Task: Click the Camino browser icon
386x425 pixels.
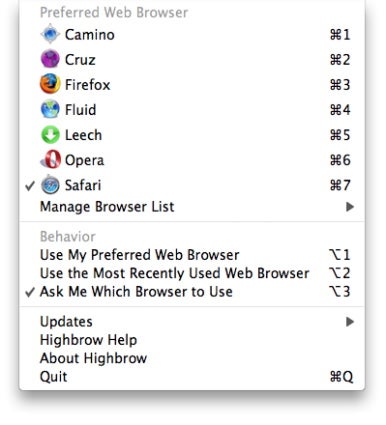Action: (x=50, y=34)
